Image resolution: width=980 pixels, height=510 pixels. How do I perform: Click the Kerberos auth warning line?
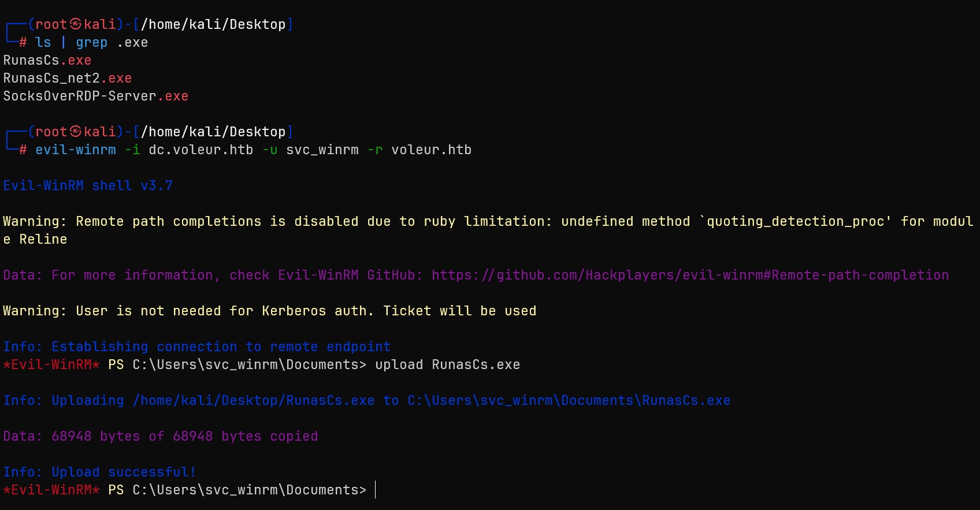click(269, 311)
